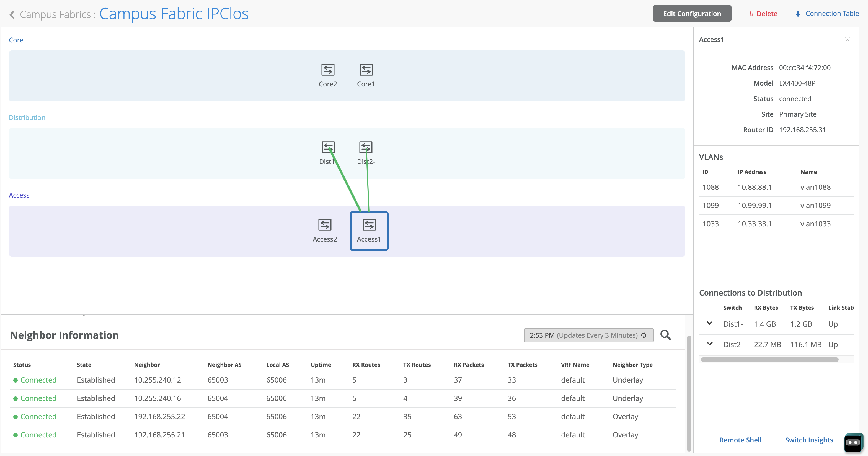Select the Core1 switch icon

(366, 70)
